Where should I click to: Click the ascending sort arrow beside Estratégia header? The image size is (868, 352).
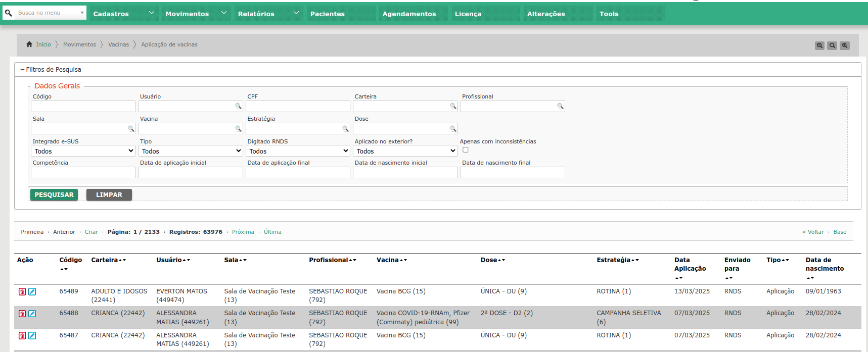coord(633,260)
